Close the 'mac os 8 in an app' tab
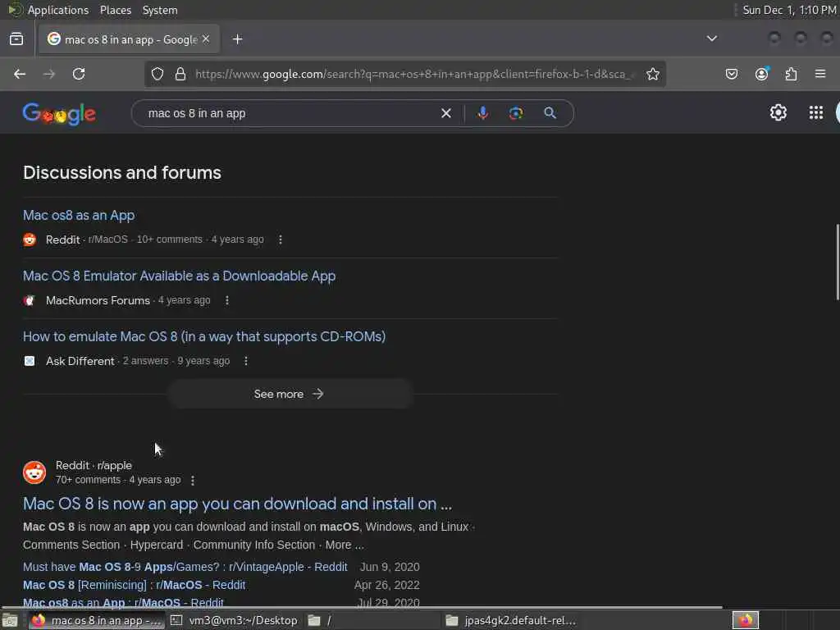This screenshot has width=840, height=630. coord(206,39)
